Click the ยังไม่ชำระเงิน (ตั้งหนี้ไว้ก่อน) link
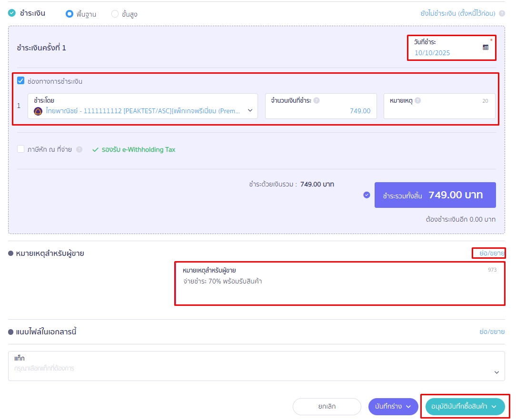 click(457, 13)
